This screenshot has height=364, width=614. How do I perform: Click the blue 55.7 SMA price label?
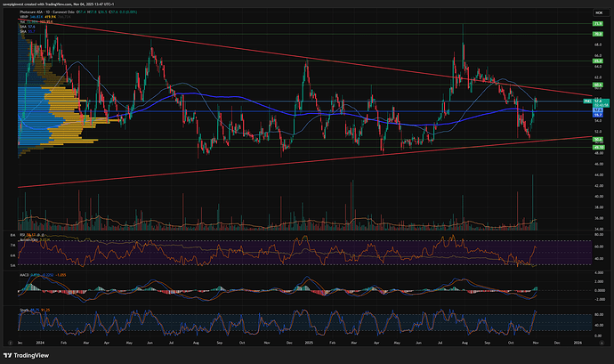click(x=599, y=115)
